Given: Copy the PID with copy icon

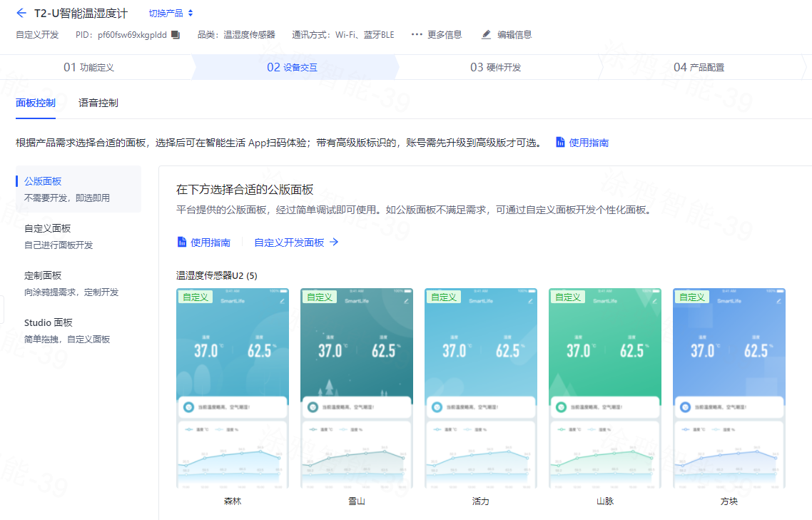Looking at the screenshot, I should coord(176,35).
